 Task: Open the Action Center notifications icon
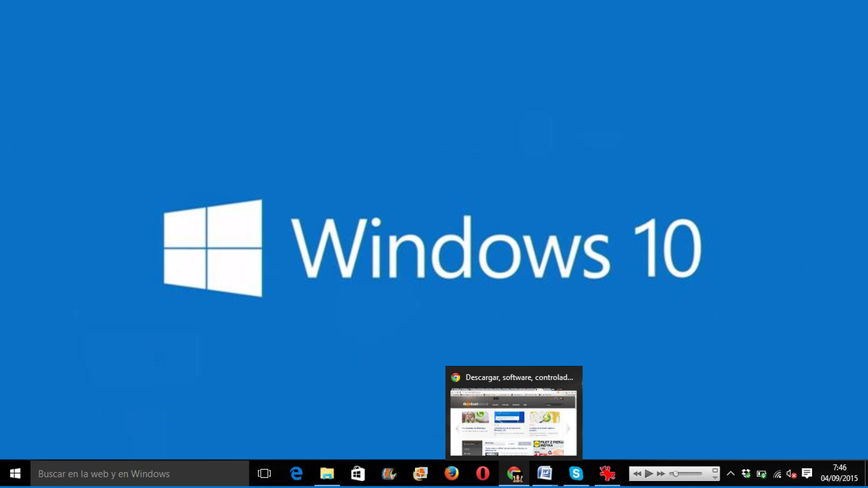coord(807,474)
